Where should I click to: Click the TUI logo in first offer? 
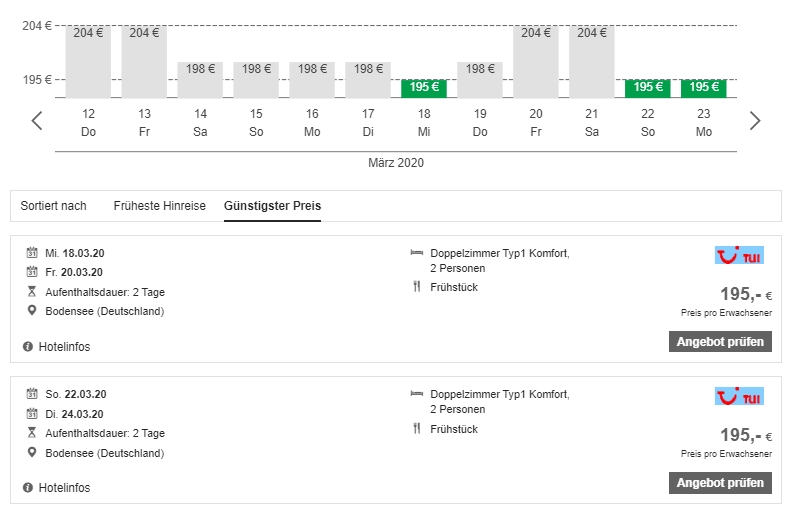tap(739, 255)
